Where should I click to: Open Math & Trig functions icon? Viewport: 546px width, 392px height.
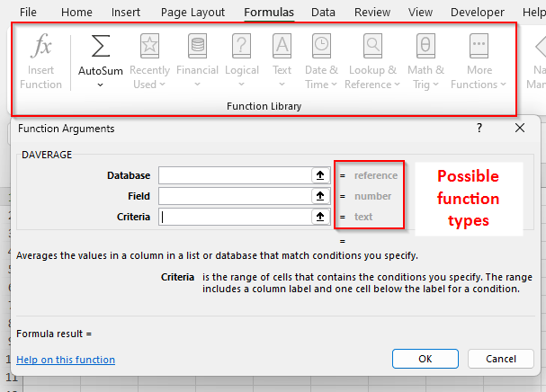pos(425,46)
